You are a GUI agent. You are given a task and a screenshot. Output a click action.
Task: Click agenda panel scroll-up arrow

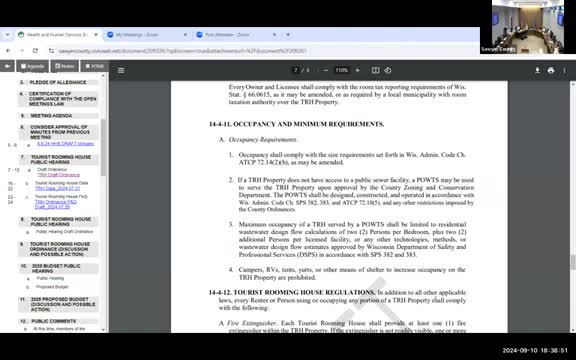[x=103, y=76]
